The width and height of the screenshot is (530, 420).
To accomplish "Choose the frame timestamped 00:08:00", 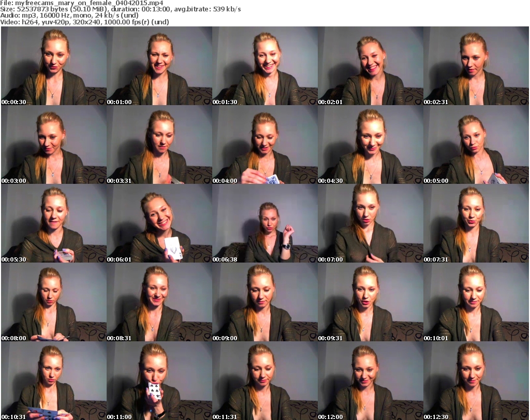I will point(54,302).
